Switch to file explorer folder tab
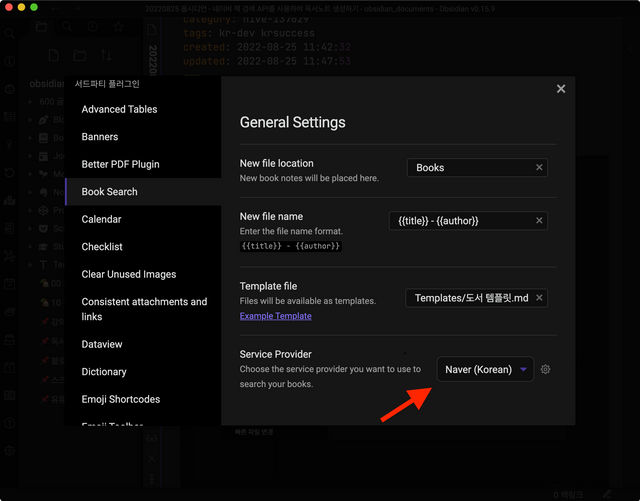Viewport: 640px width, 501px height. point(41,27)
